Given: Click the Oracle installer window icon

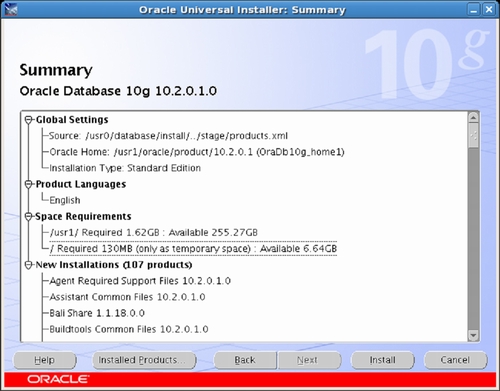Looking at the screenshot, I should tap(11, 9).
